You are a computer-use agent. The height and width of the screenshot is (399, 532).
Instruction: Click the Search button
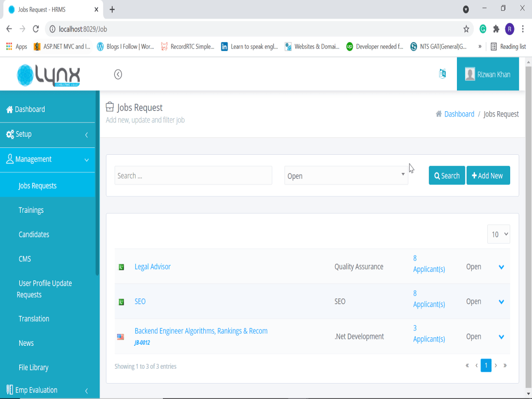(447, 176)
